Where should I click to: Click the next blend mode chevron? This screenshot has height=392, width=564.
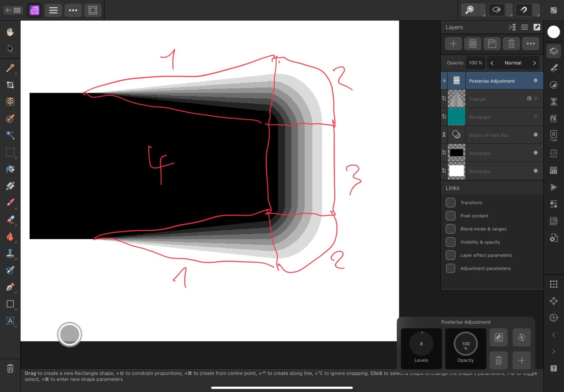(x=534, y=62)
